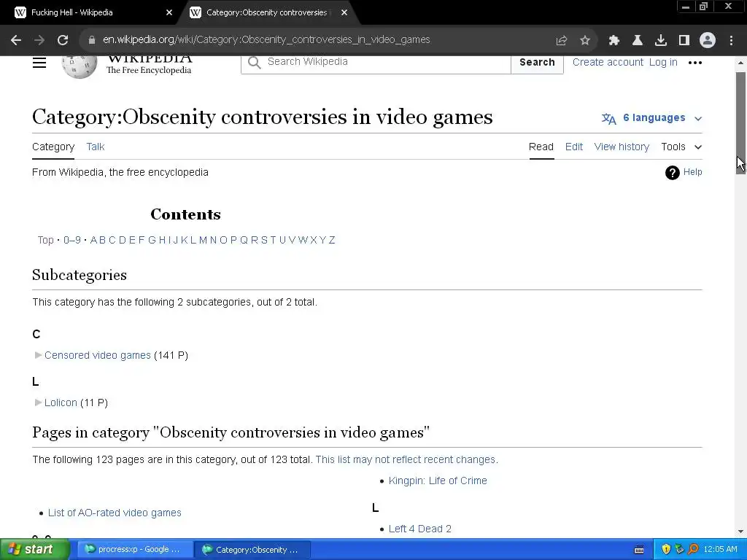This screenshot has height=560, width=747.
Task: Open the Talk tab
Action: pos(96,147)
